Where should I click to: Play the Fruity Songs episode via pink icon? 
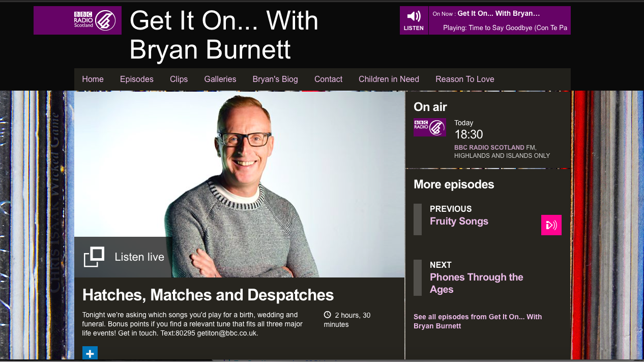(x=551, y=225)
